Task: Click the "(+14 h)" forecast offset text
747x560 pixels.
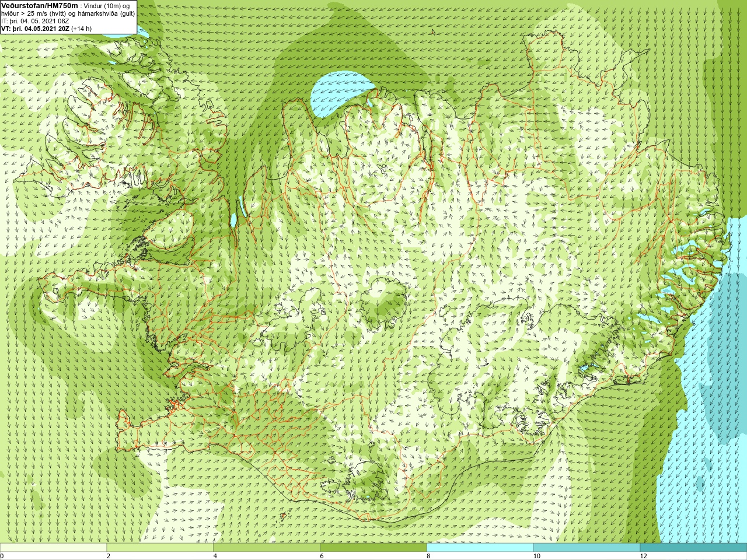Action: pos(81,29)
